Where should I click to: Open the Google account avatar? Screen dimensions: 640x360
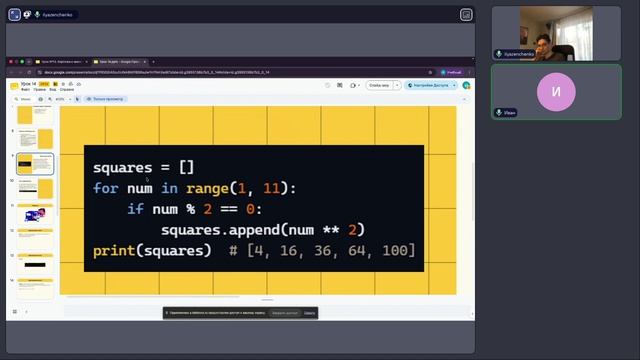pos(466,85)
